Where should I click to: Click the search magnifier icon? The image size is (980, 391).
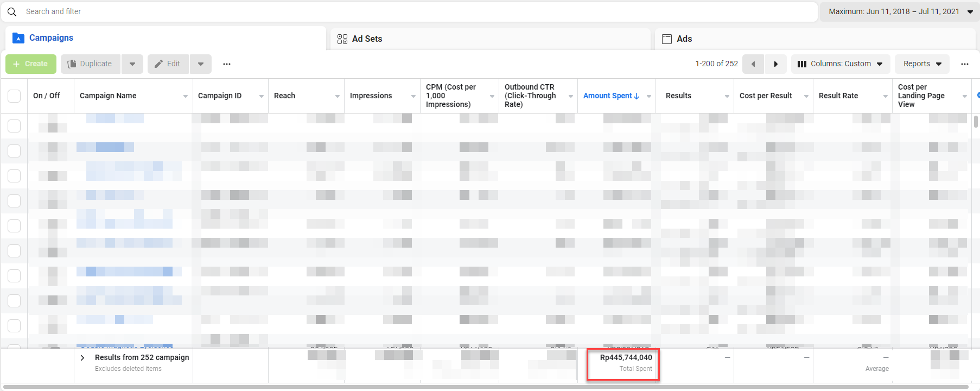click(12, 11)
